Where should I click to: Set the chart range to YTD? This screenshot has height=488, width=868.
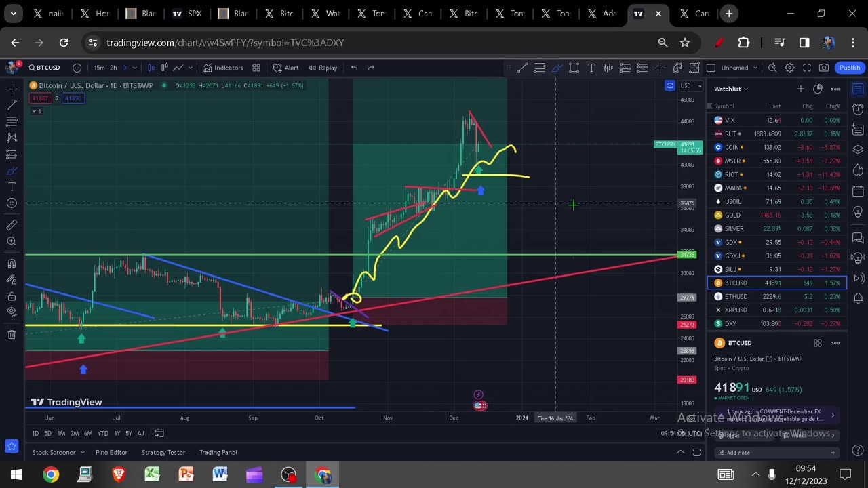(102, 434)
